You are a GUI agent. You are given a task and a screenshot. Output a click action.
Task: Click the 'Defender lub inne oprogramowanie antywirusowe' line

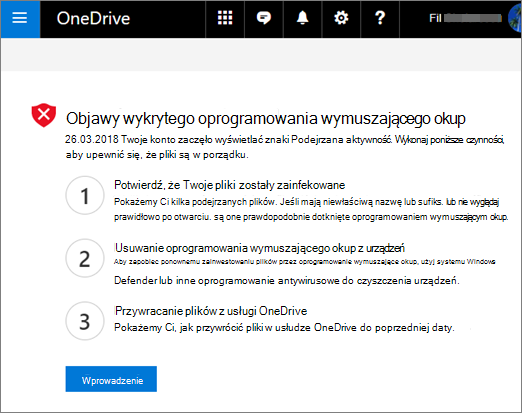coord(287,281)
